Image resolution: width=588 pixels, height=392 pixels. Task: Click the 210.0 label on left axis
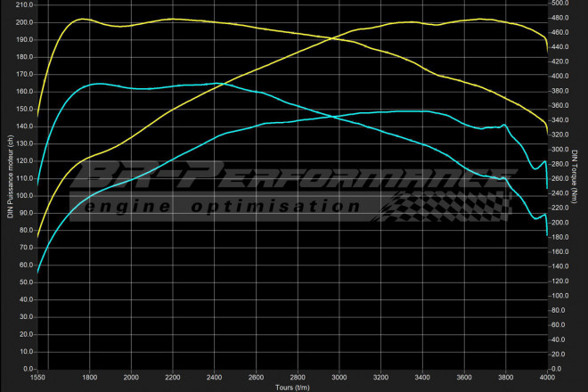coord(23,4)
